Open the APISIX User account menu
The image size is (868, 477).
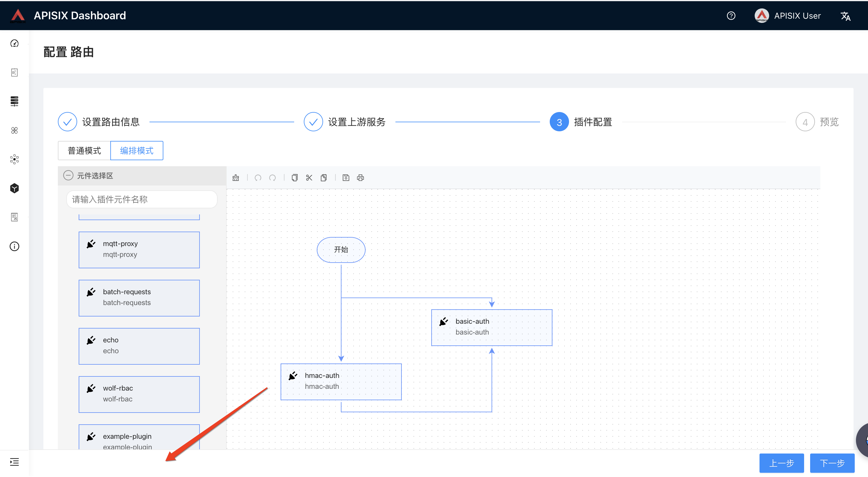point(788,16)
